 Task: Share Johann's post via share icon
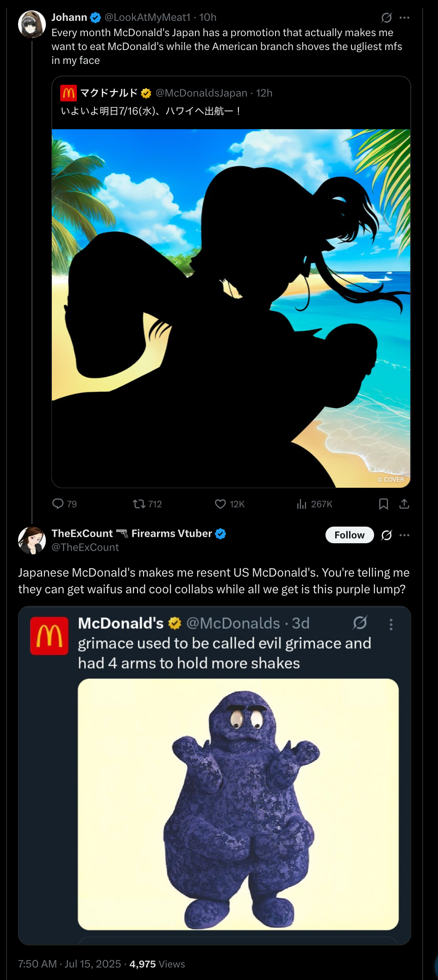pos(404,504)
